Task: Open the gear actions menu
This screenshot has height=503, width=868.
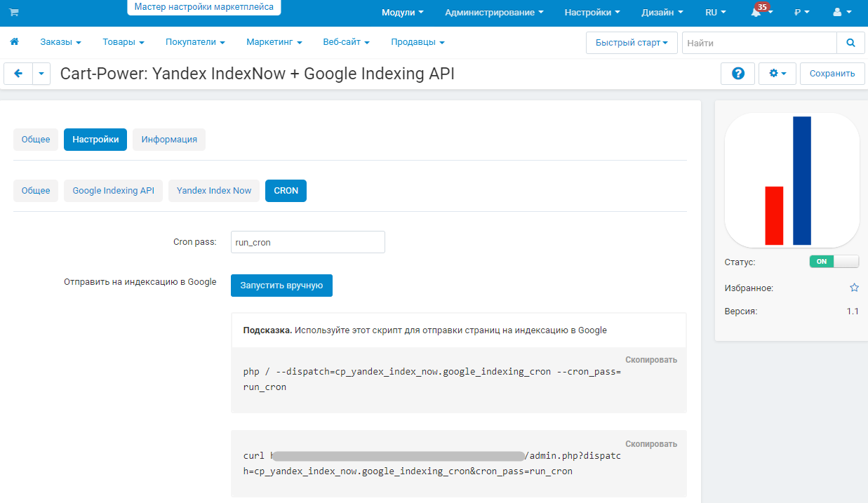Action: [777, 74]
